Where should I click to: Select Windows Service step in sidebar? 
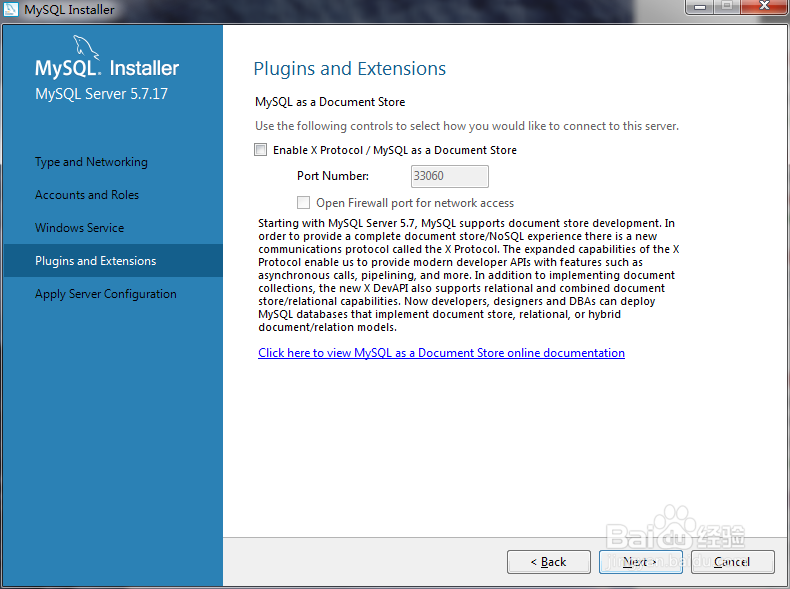[79, 228]
